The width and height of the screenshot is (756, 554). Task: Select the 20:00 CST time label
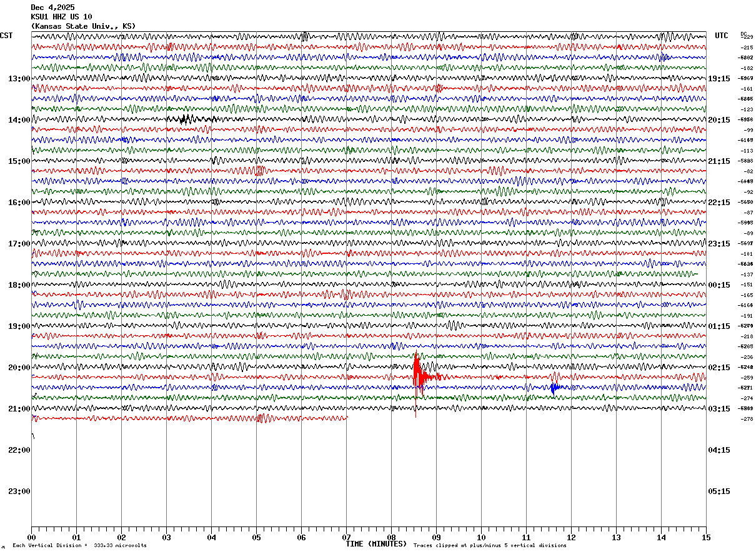(x=18, y=368)
